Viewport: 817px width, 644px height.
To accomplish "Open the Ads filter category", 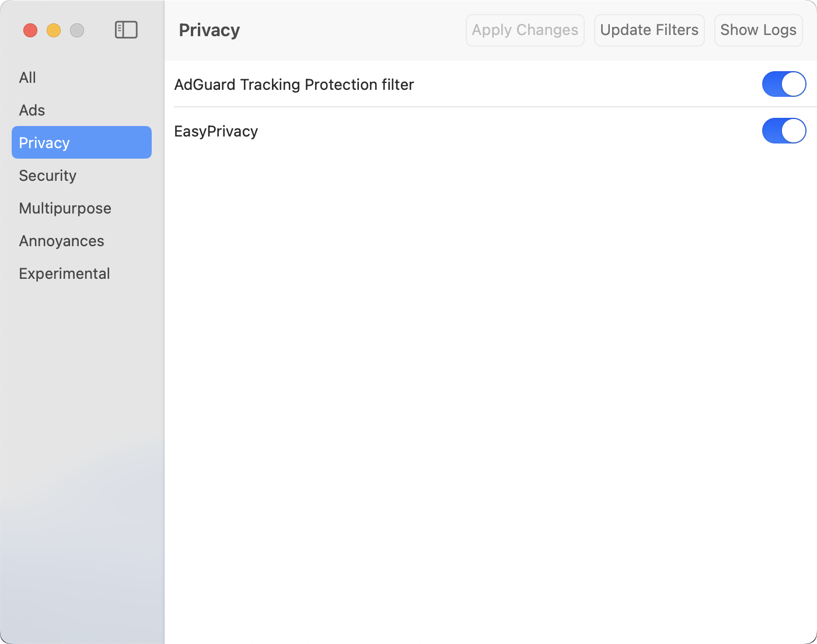I will [x=32, y=110].
